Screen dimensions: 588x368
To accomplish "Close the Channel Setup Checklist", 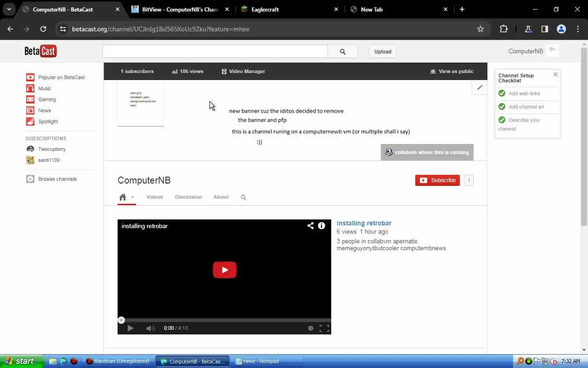I will click(555, 74).
